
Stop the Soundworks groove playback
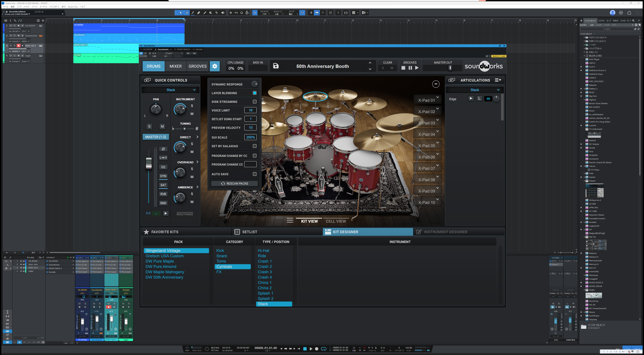[x=403, y=68]
